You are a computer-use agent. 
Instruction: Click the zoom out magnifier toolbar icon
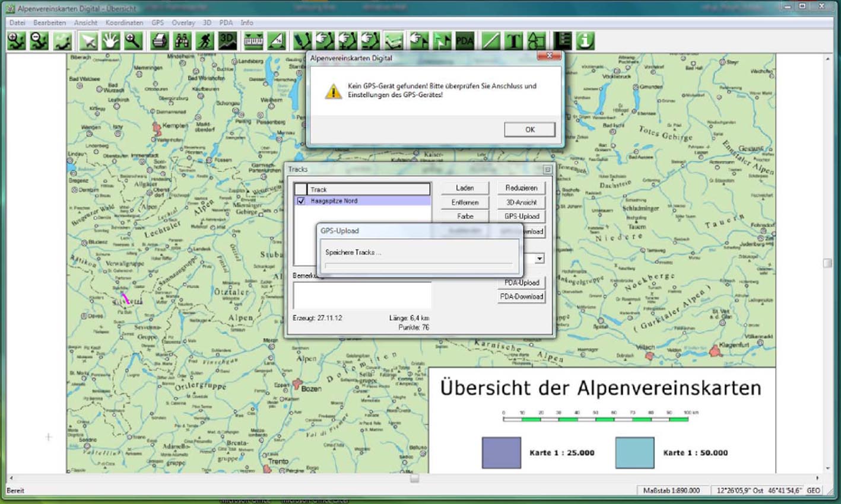pyautogui.click(x=39, y=41)
